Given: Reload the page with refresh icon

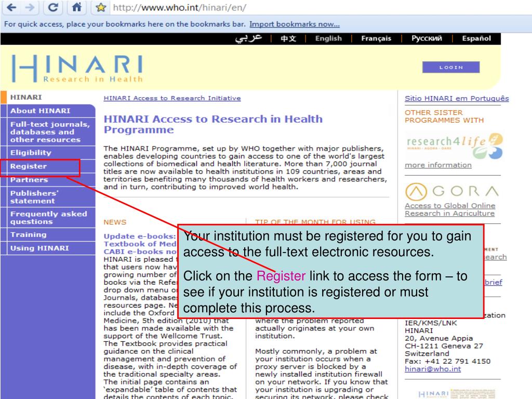Looking at the screenshot, I should 53,7.
